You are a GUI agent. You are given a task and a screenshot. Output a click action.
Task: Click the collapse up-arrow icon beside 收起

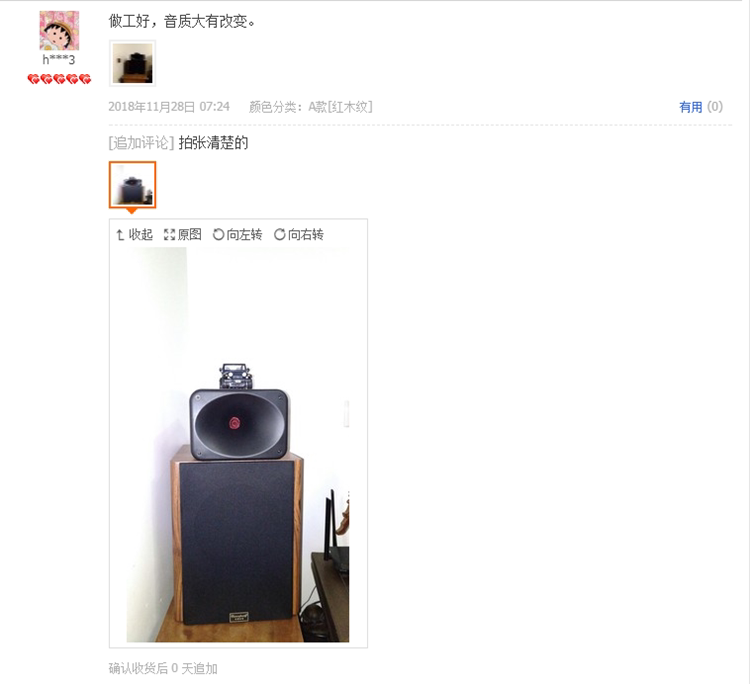[120, 234]
